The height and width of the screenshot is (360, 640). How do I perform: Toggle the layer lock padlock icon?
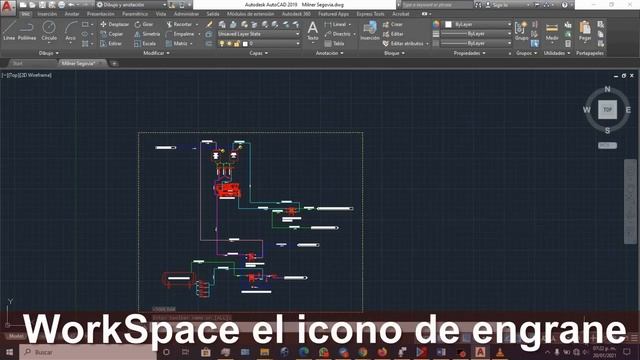coord(236,43)
